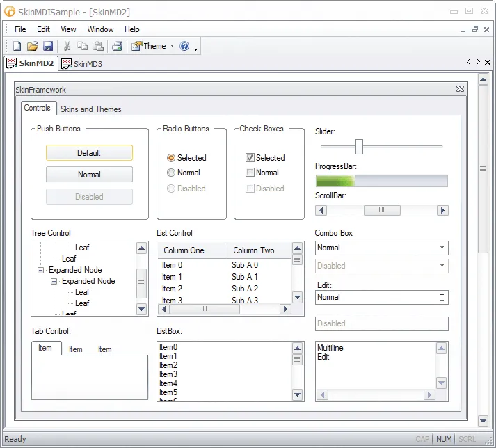
Task: Click the previous document tab arrow
Action: click(468, 62)
